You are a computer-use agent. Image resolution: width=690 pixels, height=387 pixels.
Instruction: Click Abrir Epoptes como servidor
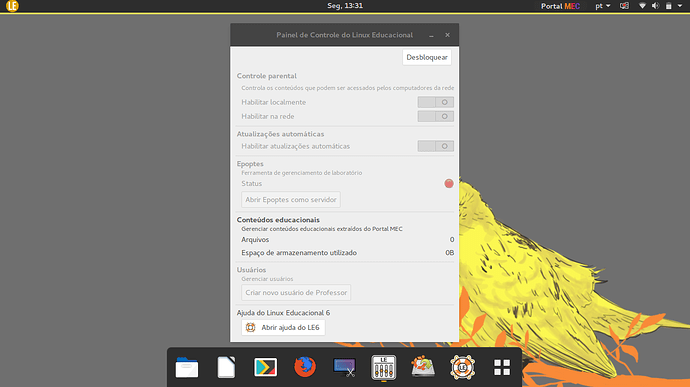click(291, 199)
